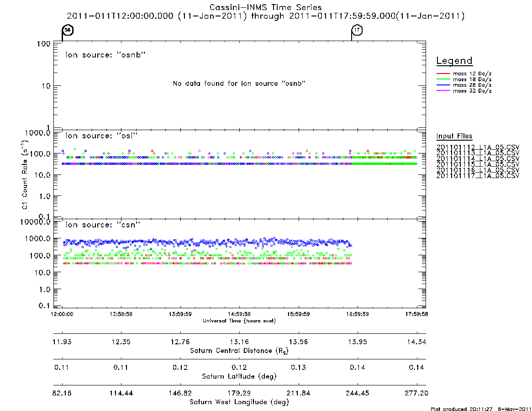Click the "Legend" heading
Viewport: 532px width, 411px height.
(454, 60)
